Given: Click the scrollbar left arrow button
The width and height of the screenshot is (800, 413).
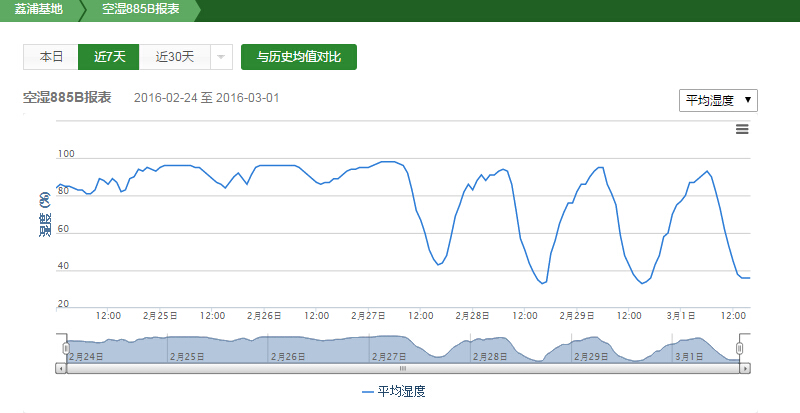Looking at the screenshot, I should (61, 368).
